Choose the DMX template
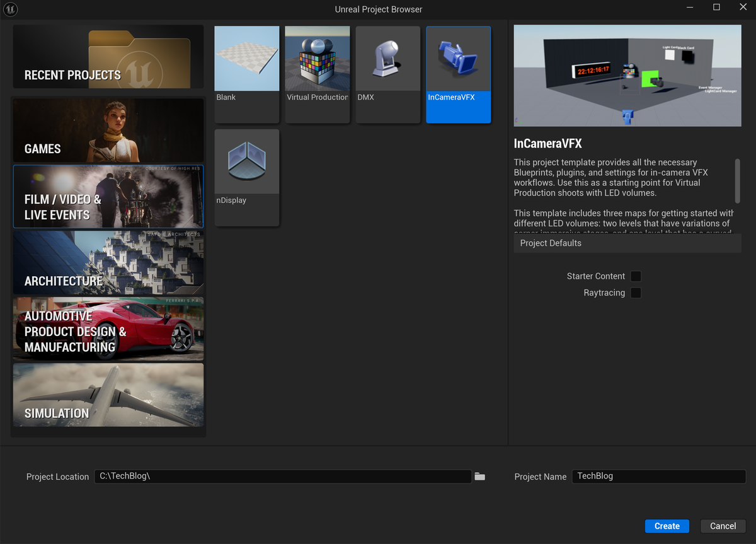Screen dimensions: 756x544 tap(388, 74)
